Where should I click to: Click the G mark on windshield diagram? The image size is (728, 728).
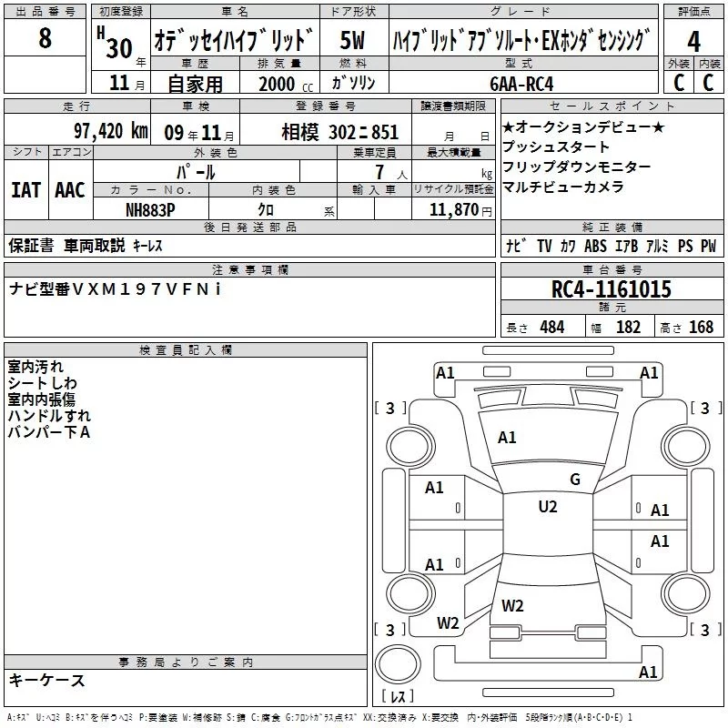(575, 480)
